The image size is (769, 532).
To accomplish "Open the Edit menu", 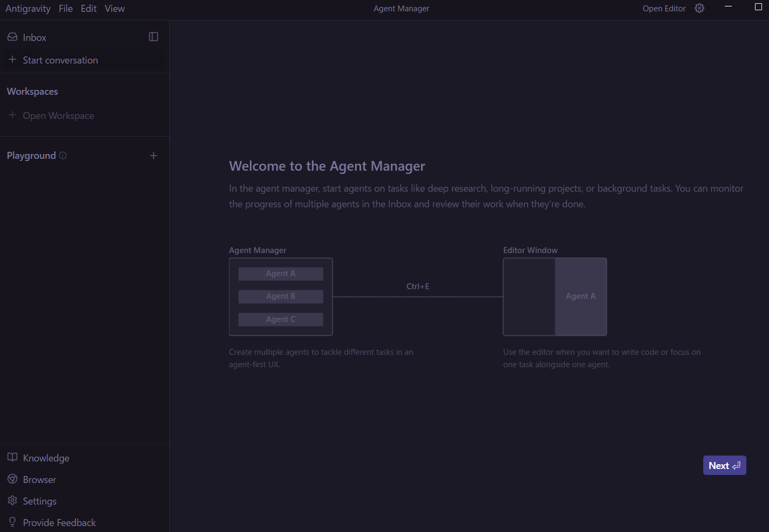I will pyautogui.click(x=88, y=9).
